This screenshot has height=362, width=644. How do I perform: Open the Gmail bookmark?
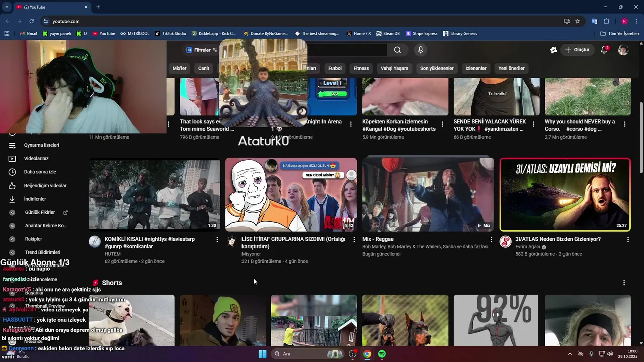coord(28,34)
